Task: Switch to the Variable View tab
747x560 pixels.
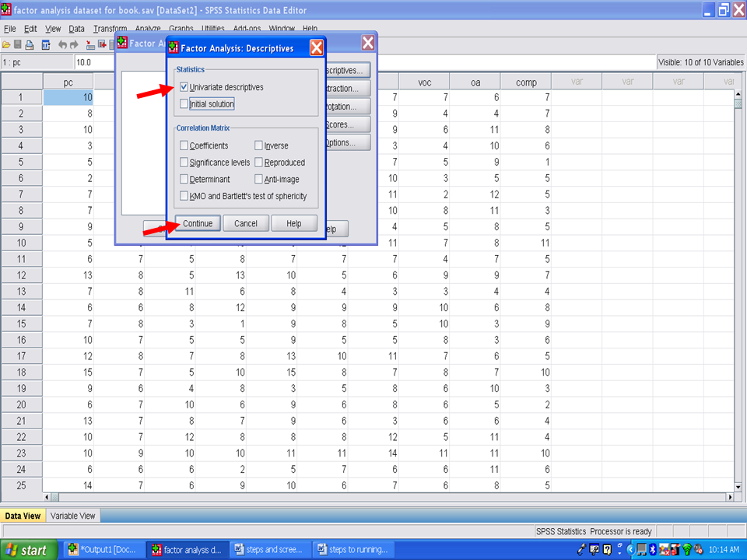Action: pos(72,516)
